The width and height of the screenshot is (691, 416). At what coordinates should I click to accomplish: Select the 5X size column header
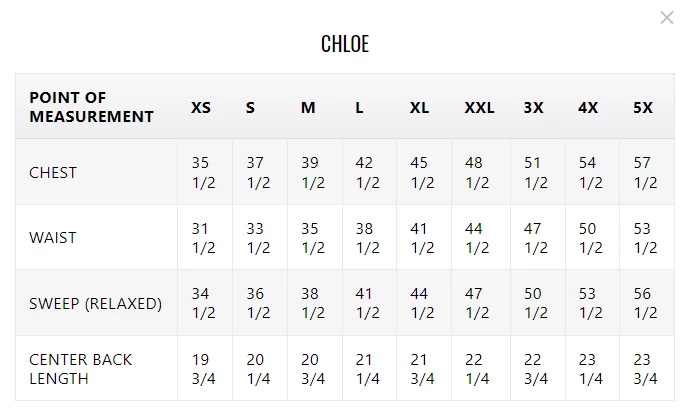[x=643, y=107]
